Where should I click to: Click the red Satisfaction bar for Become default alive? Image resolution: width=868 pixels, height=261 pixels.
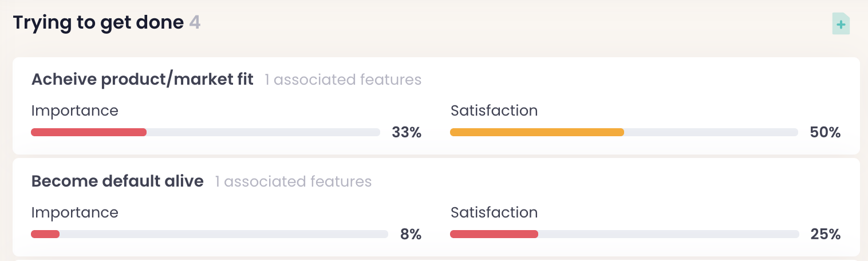tap(494, 234)
